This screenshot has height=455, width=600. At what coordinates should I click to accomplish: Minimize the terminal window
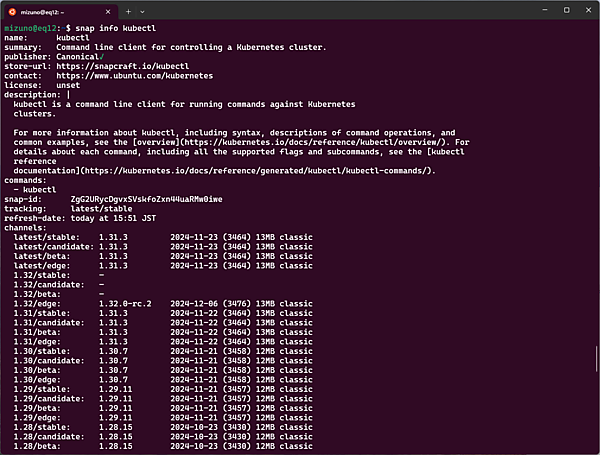(539, 10)
